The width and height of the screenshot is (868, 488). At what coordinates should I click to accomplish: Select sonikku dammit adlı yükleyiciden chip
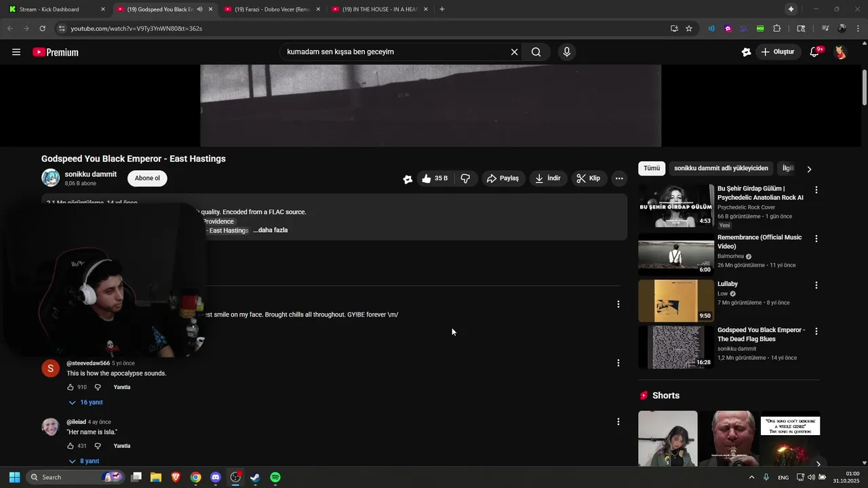click(x=721, y=168)
